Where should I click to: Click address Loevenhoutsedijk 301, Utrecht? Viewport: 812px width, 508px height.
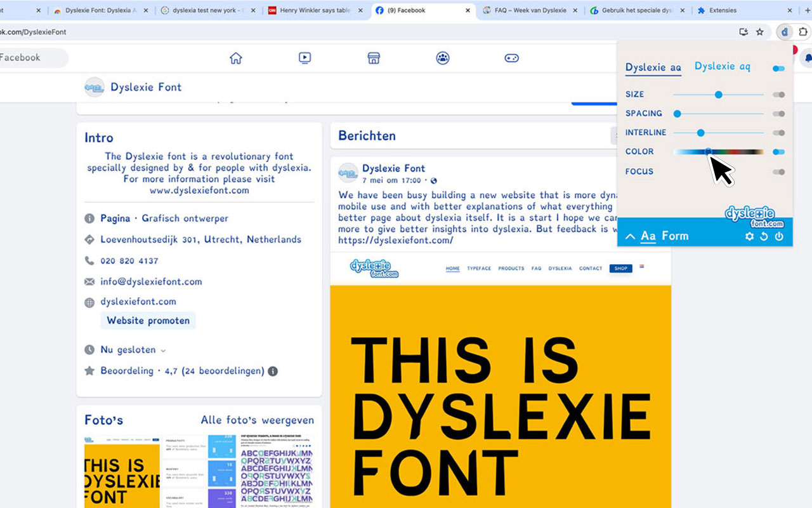point(201,240)
